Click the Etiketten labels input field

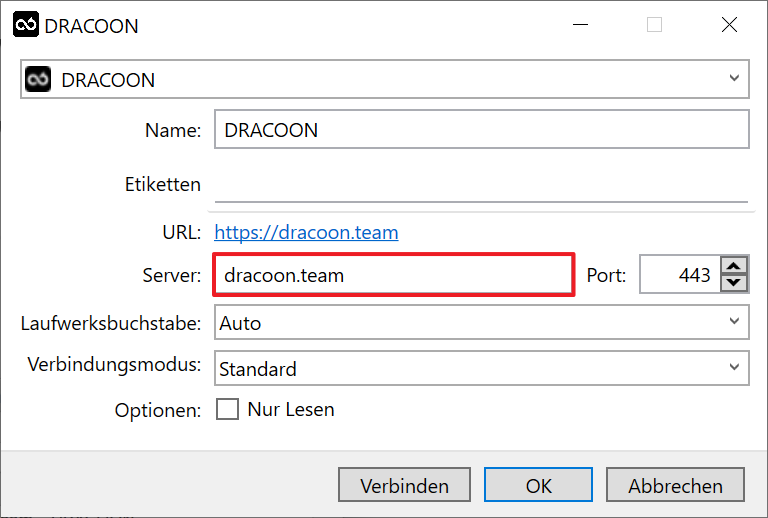(x=481, y=185)
